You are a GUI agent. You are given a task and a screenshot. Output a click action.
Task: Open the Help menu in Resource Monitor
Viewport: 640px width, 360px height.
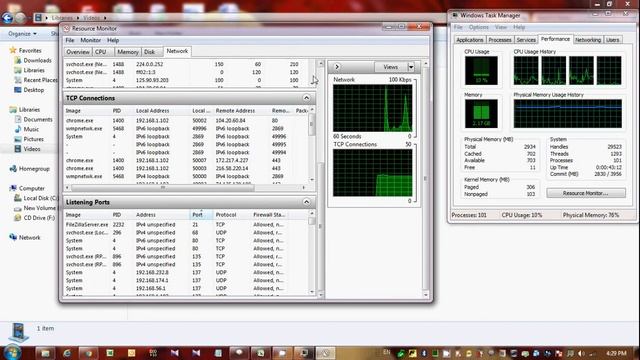tap(113, 40)
